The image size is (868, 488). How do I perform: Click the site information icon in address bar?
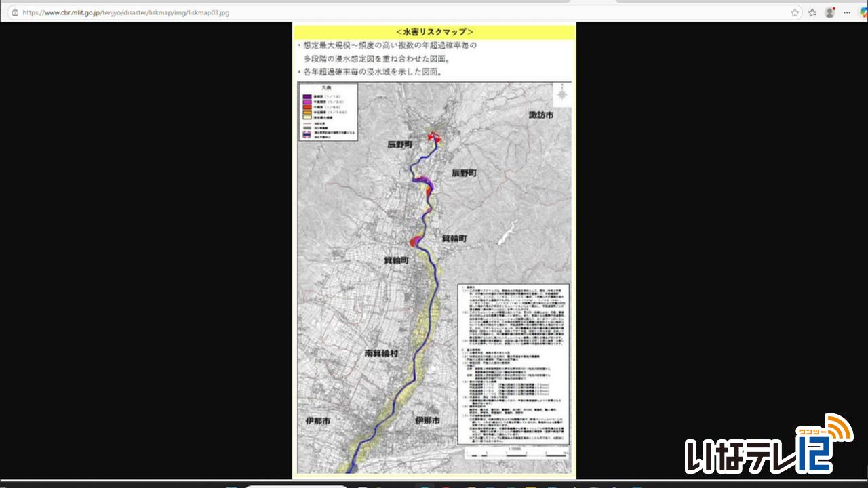coord(15,12)
